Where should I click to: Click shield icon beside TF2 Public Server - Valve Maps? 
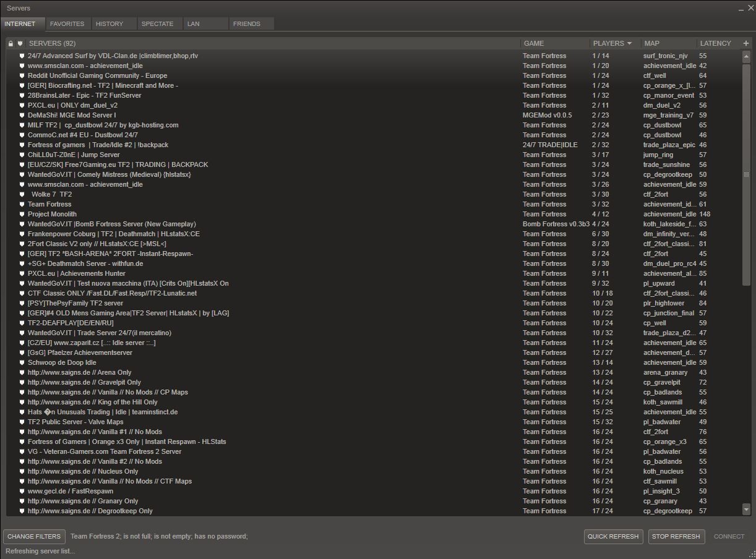[22, 422]
